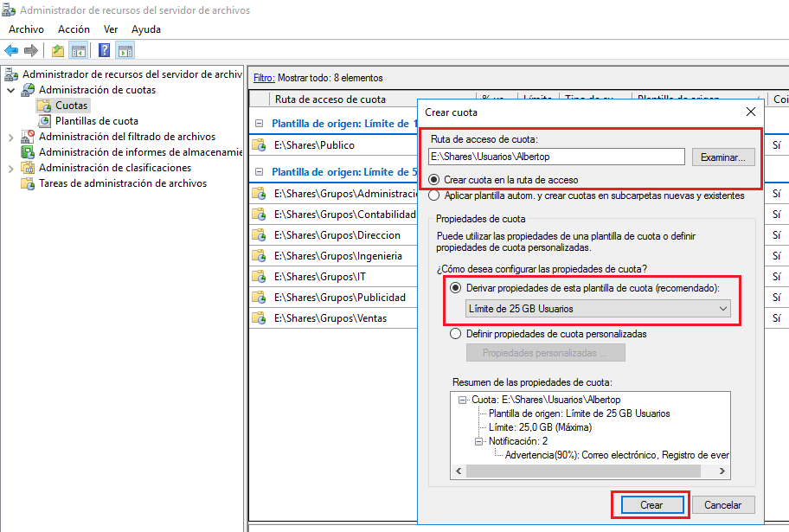The width and height of the screenshot is (789, 532).
Task: Select 'Crear cuota en la ruta de acceso'
Action: 435,180
